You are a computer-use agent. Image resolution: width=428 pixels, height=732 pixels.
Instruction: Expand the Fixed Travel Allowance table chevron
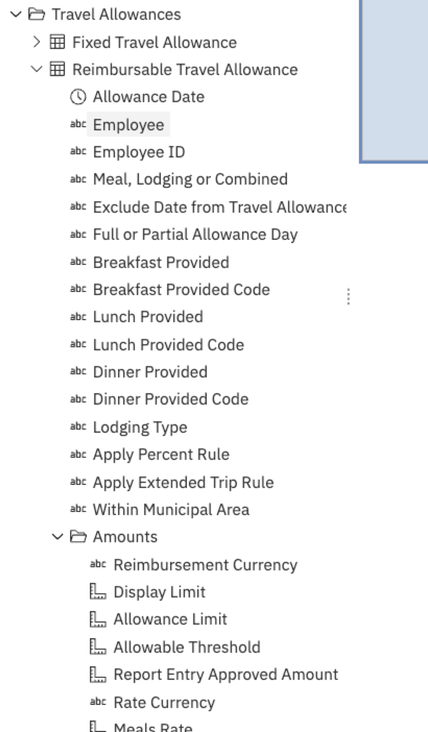coord(36,42)
